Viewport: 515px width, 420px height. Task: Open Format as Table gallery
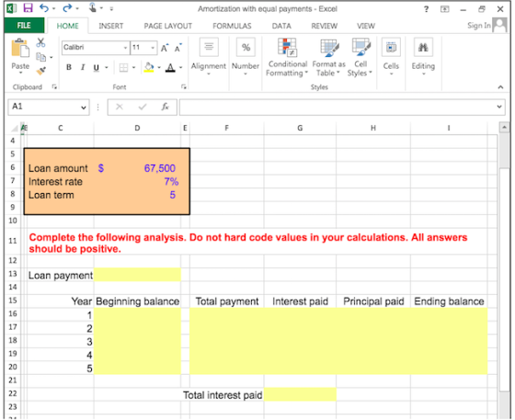[x=329, y=57]
